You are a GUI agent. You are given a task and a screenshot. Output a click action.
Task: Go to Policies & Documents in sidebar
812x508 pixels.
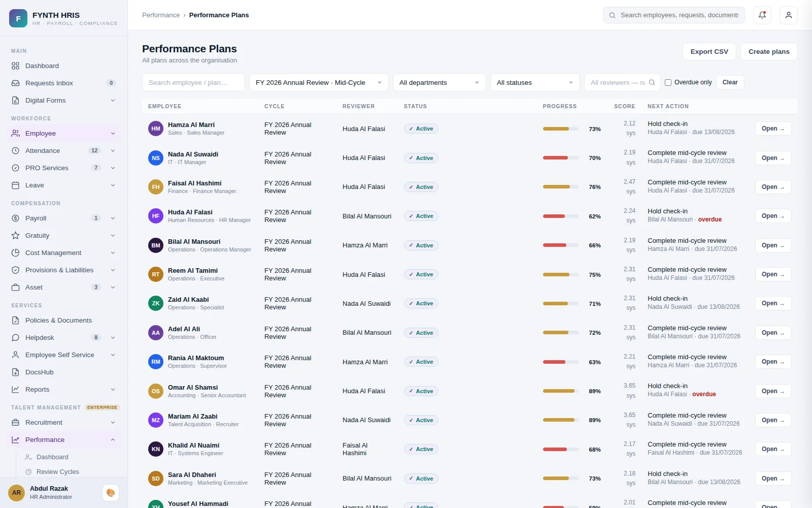coord(64,321)
